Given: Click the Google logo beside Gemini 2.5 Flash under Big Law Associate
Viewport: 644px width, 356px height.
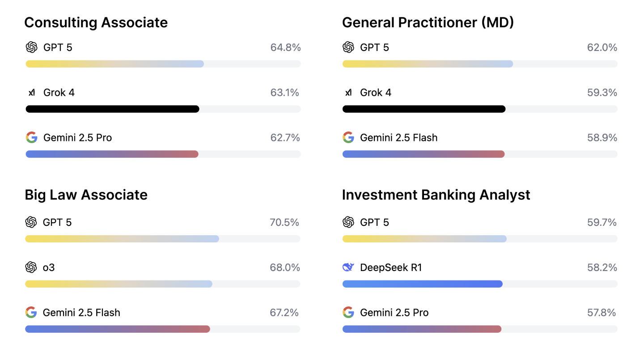Looking at the screenshot, I should pyautogui.click(x=31, y=313).
